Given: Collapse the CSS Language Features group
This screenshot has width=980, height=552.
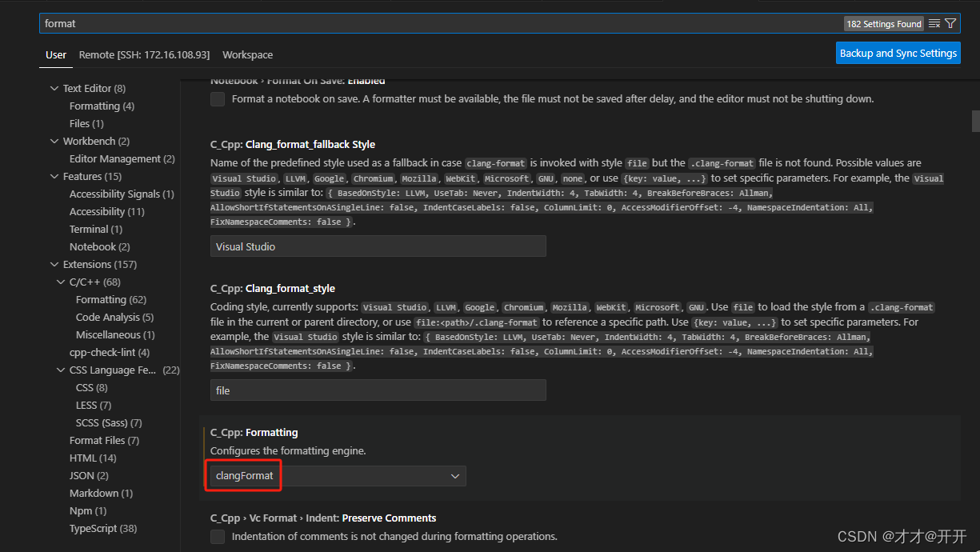Looking at the screenshot, I should tap(61, 370).
